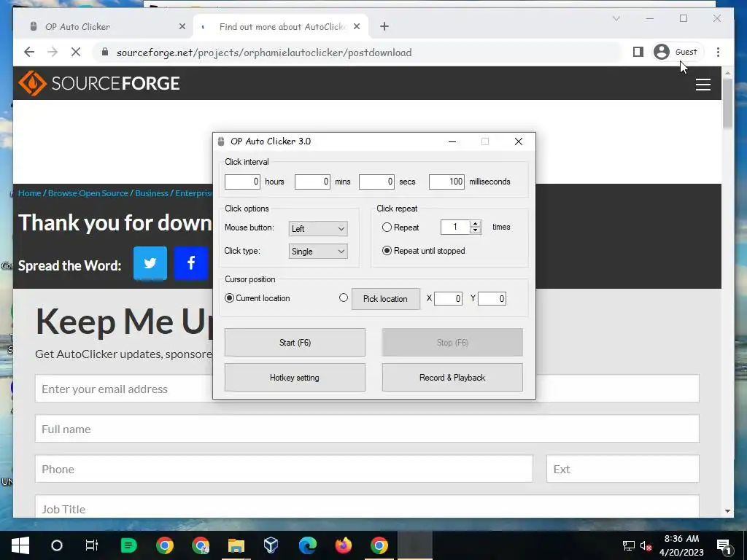
Task: Click the Hotkey setting button
Action: click(295, 378)
